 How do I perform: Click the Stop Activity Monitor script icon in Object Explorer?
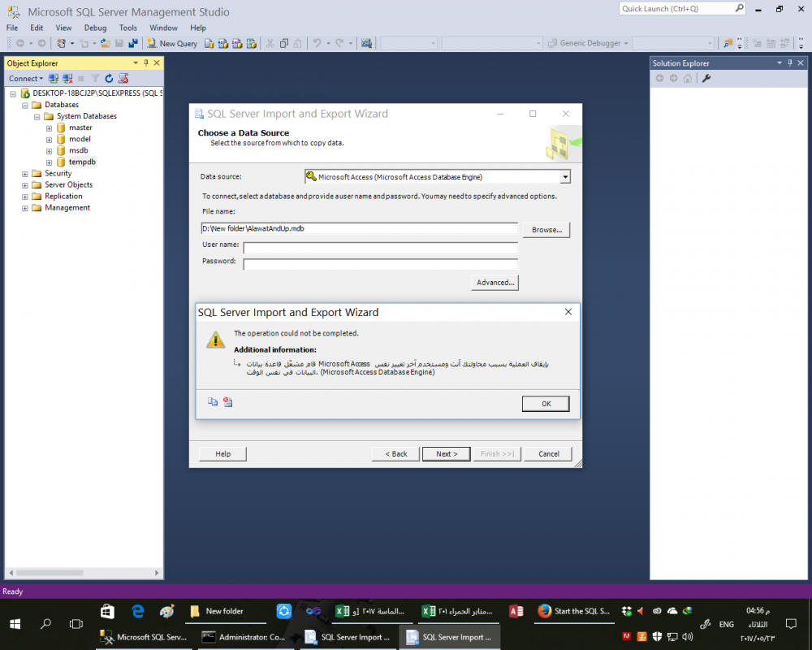tap(123, 78)
